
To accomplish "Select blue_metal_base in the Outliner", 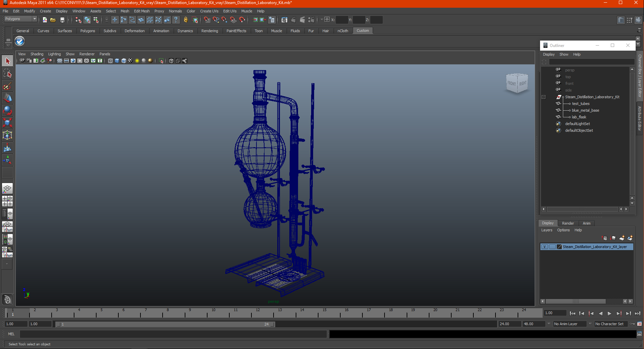I will point(585,111).
